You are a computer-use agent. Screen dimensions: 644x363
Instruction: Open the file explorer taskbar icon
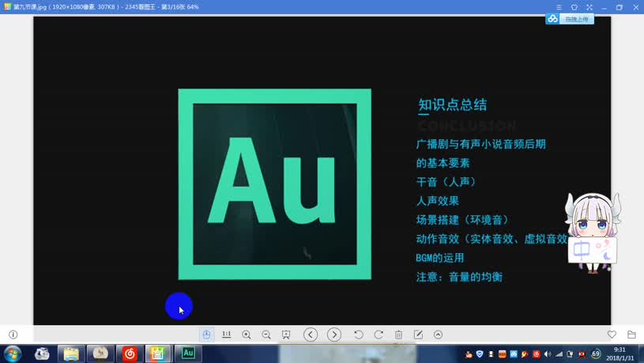71,354
